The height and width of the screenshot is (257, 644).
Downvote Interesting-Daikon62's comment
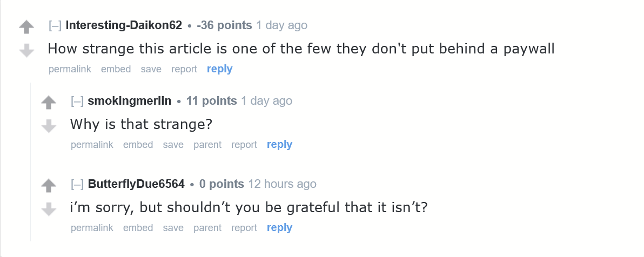[x=26, y=50]
